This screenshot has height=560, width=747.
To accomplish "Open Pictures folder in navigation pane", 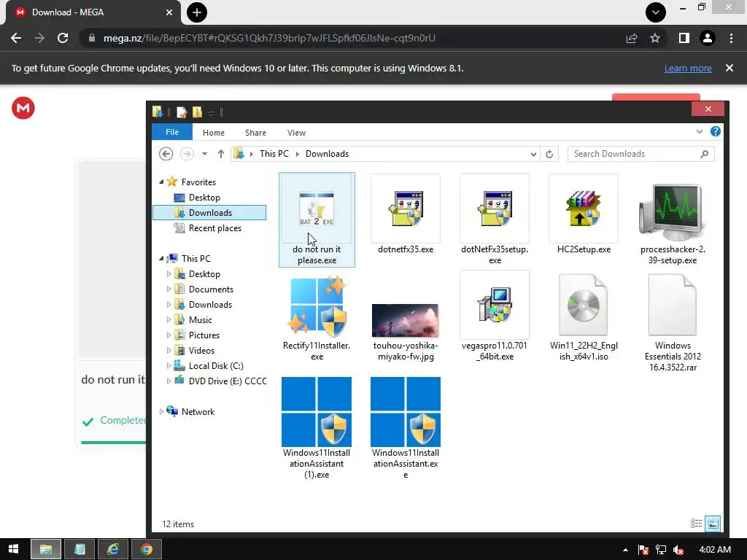I will click(204, 335).
